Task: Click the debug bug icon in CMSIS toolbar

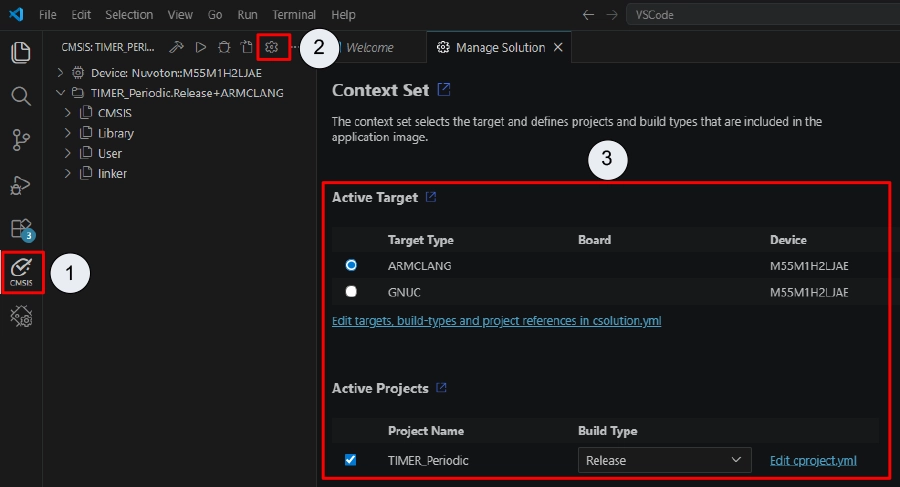Action: (224, 47)
